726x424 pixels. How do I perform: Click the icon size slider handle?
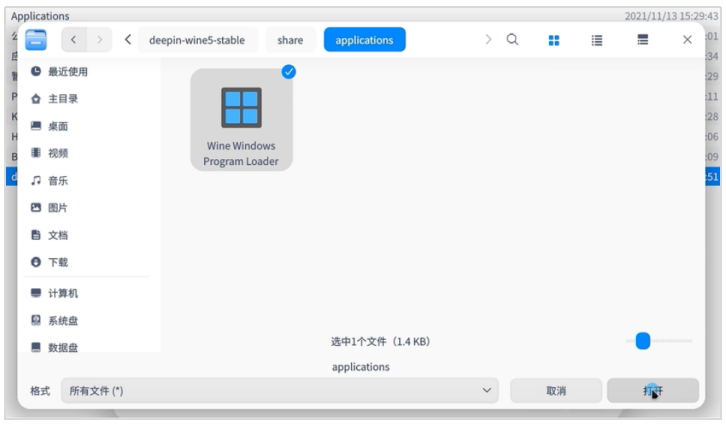[x=643, y=341]
